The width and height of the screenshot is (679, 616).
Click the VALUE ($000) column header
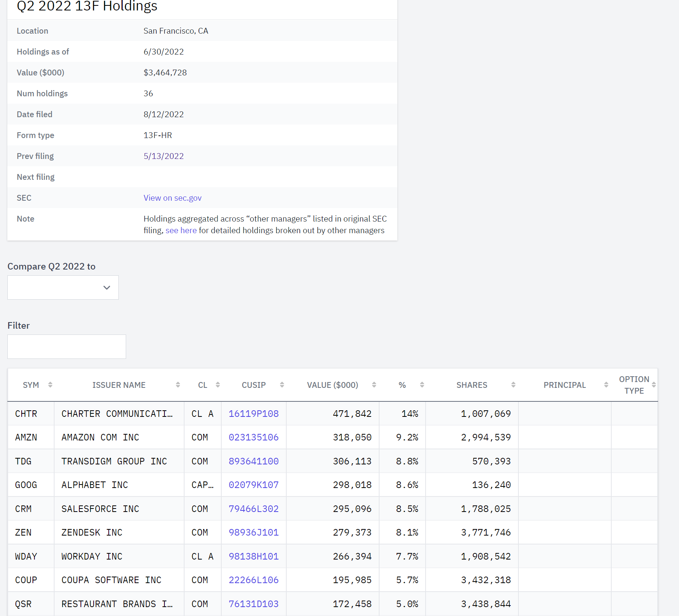(x=333, y=385)
